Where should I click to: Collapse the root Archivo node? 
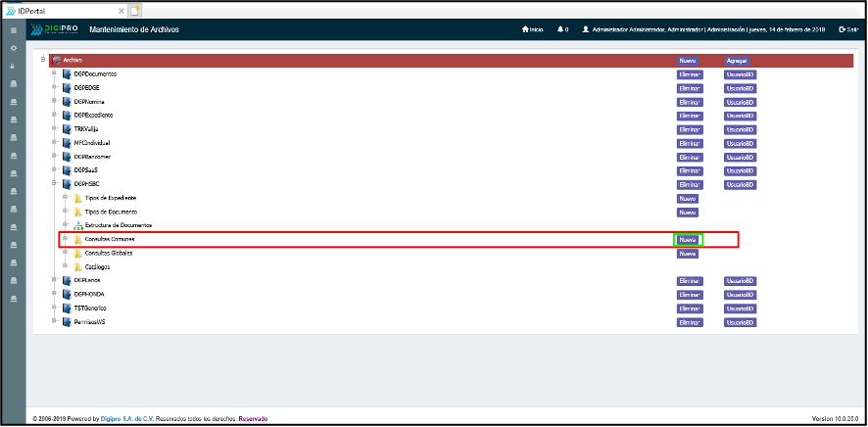43,60
